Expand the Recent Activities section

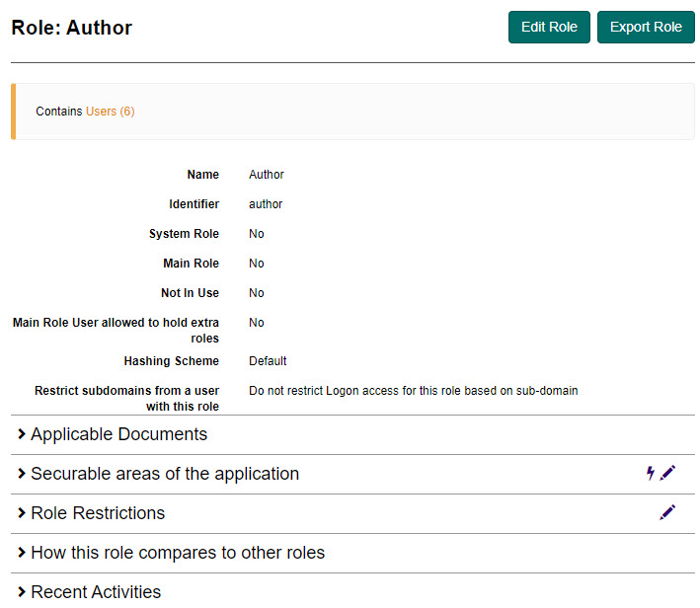pos(96,592)
